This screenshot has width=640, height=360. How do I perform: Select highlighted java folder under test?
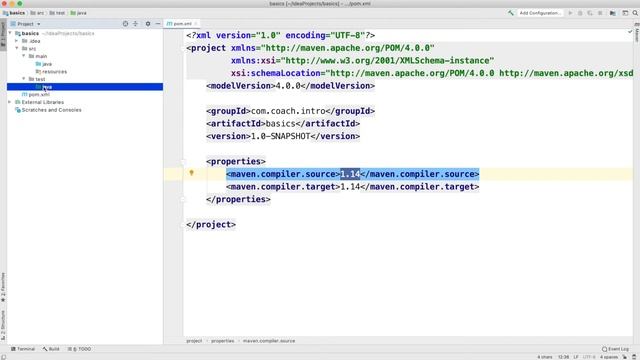pos(85,87)
